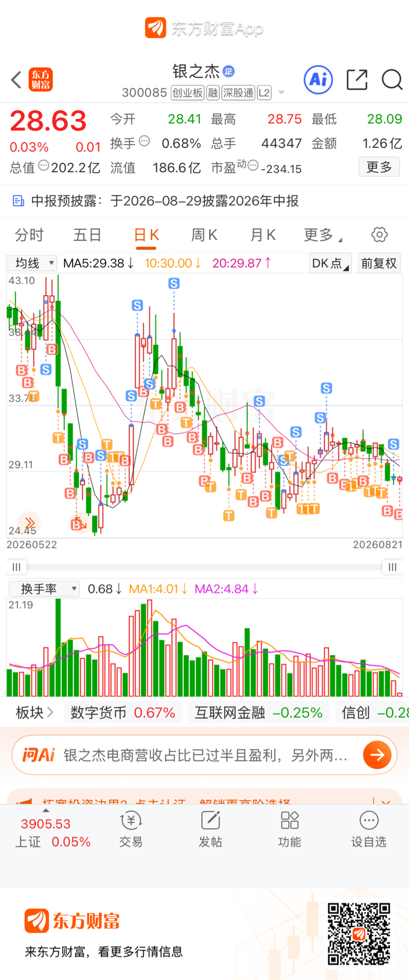Image resolution: width=409 pixels, height=980 pixels.
Task: Tap the L2 level tag
Action: point(265,93)
